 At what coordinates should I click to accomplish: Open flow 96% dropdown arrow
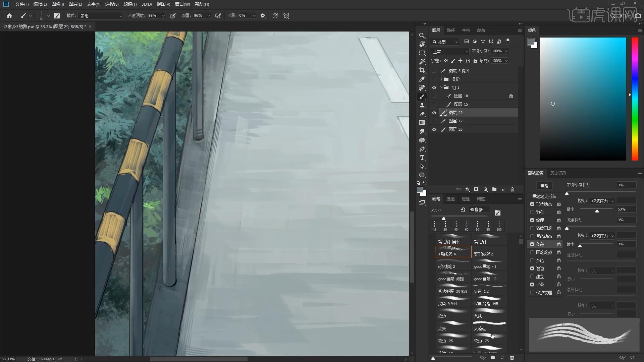[x=209, y=16]
